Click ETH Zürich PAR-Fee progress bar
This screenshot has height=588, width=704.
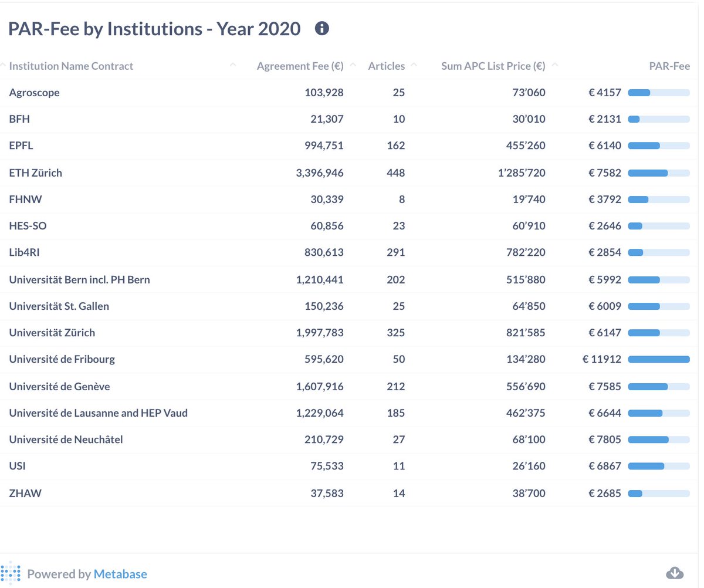(x=659, y=173)
